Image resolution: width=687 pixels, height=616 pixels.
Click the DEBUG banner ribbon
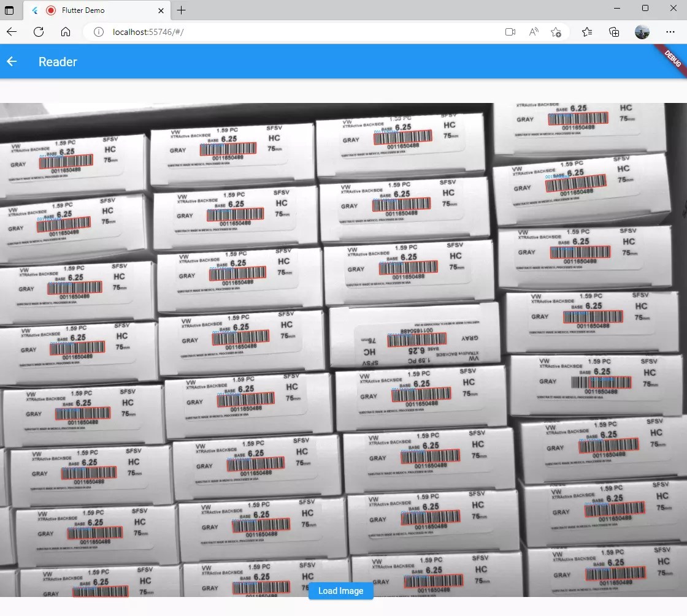click(672, 59)
